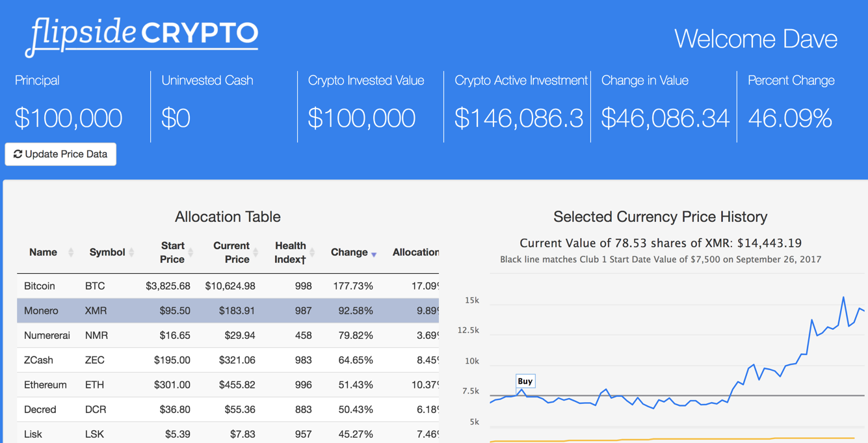Click the Update Price Data button
Screen dimensions: 868x443
click(60, 154)
